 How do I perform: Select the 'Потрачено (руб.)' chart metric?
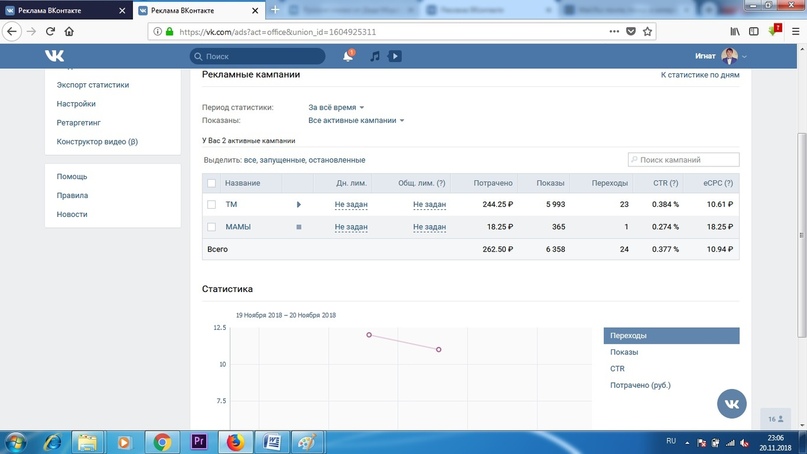coord(640,385)
